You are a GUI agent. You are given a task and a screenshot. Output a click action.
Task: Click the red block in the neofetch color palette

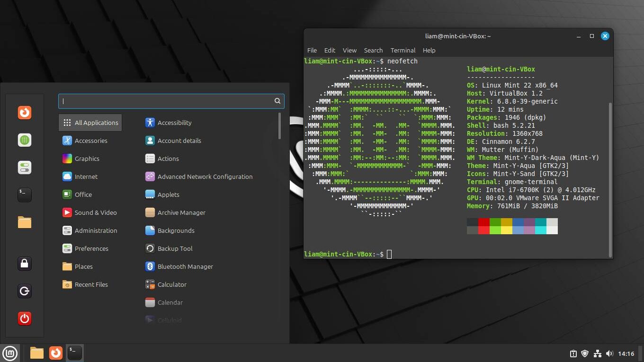click(x=484, y=222)
